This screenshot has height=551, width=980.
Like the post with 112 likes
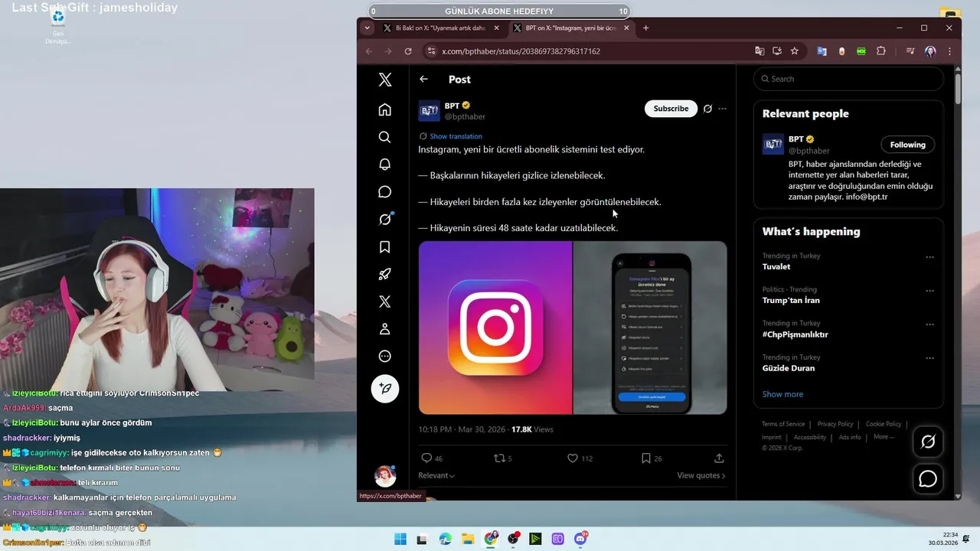580,458
